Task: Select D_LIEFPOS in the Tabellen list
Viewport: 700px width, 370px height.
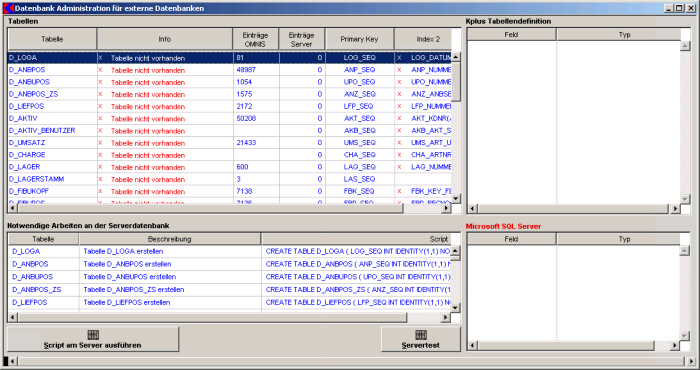Action: point(26,106)
